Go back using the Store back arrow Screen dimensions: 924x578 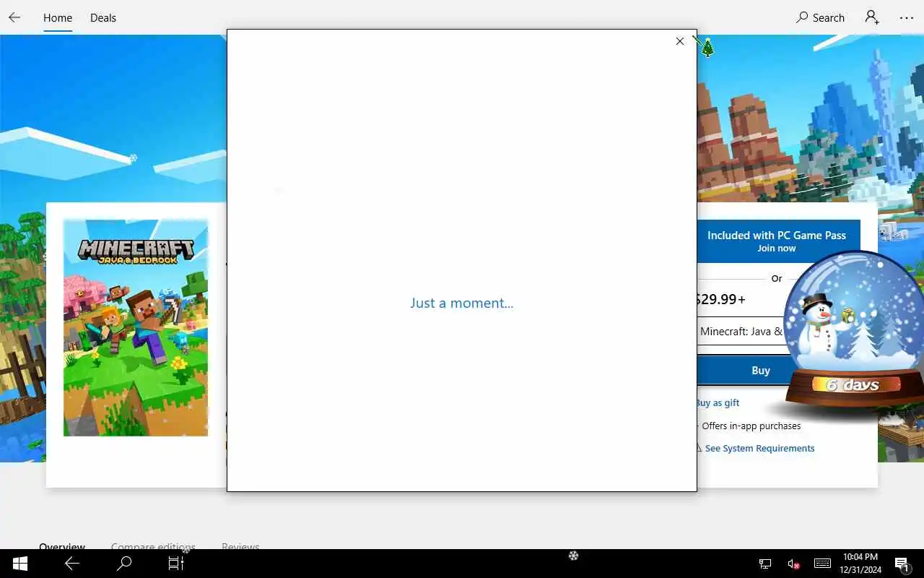tap(14, 17)
